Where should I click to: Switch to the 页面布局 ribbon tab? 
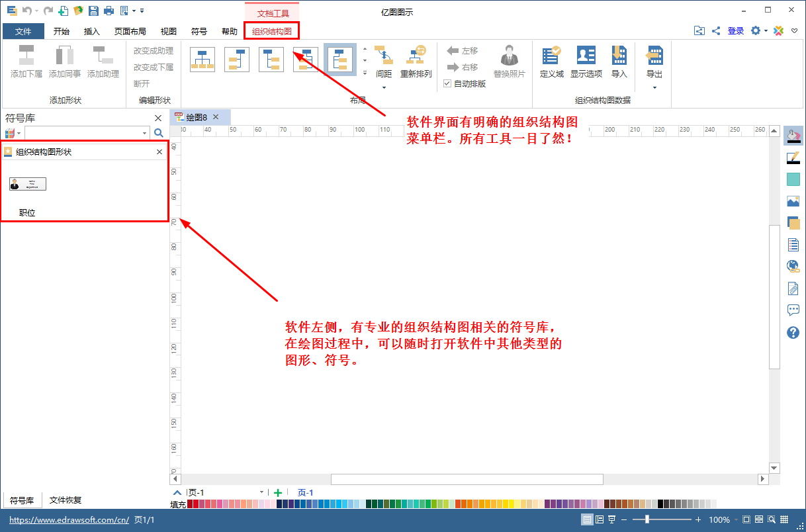(130, 31)
